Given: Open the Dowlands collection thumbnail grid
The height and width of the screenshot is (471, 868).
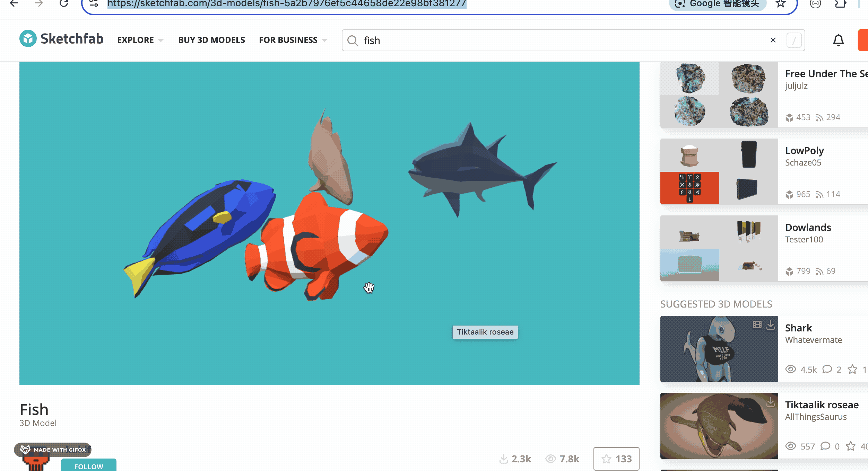Looking at the screenshot, I should pyautogui.click(x=719, y=248).
